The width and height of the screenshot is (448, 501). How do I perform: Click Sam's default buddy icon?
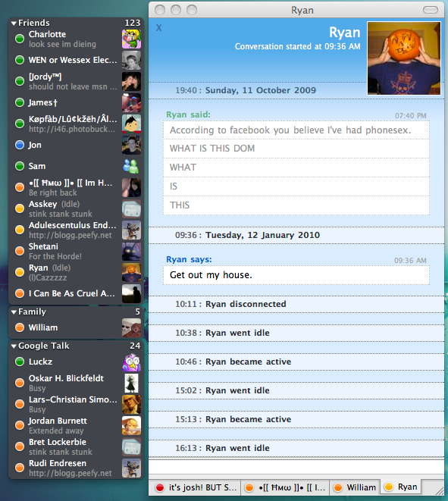click(x=131, y=166)
